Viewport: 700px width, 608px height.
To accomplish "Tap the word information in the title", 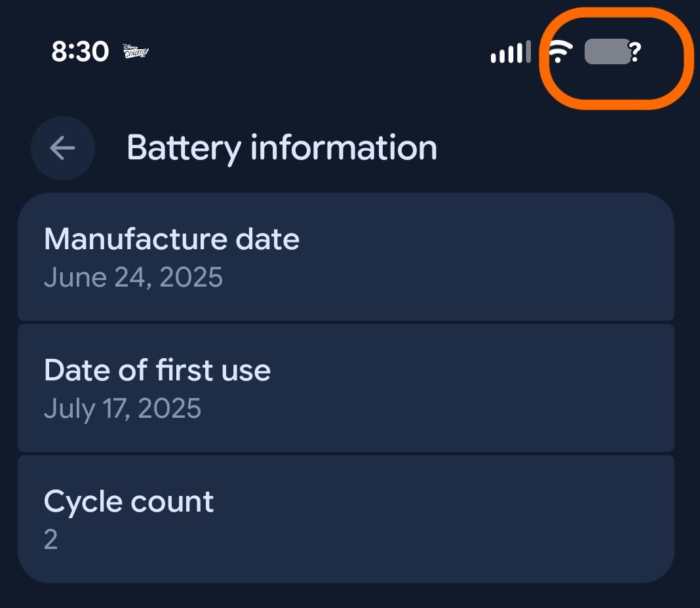I will [x=344, y=148].
